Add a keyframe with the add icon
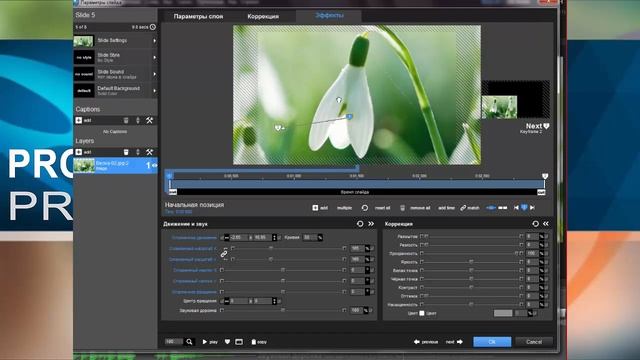This screenshot has width=640, height=360. [x=315, y=208]
